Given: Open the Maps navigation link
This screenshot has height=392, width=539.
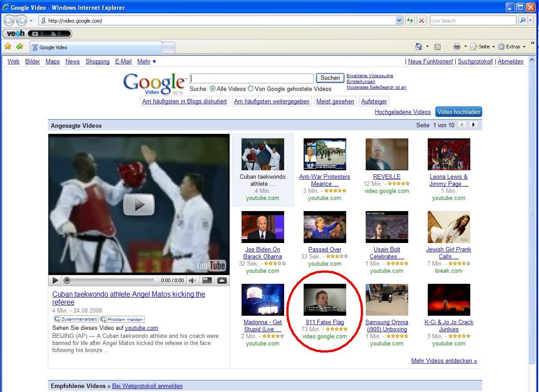Looking at the screenshot, I should (52, 61).
